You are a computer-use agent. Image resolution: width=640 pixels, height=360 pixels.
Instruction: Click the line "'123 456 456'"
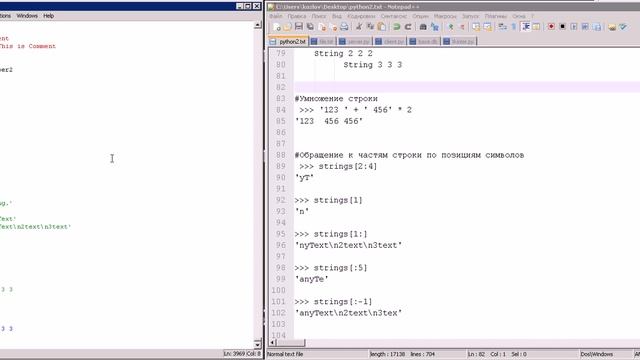[329, 121]
